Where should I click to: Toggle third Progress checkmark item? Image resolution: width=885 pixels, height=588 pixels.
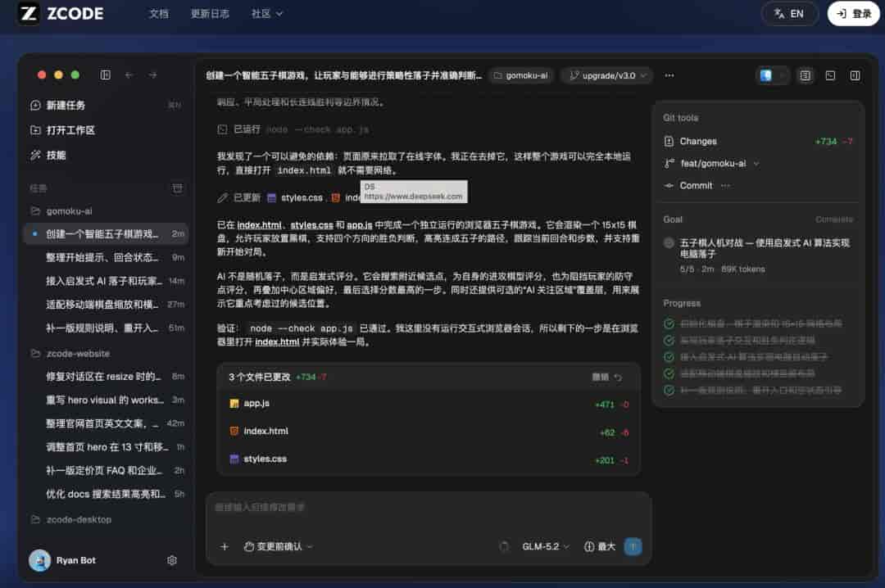pos(669,357)
